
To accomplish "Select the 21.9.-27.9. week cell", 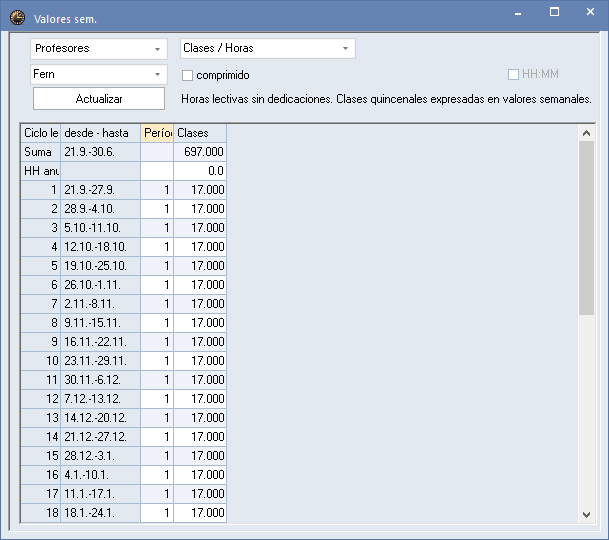I will pos(100,190).
